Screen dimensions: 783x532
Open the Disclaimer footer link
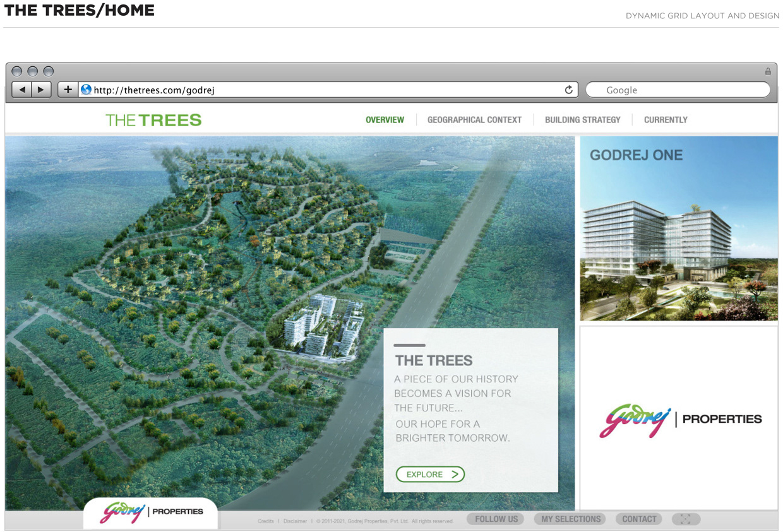(295, 521)
